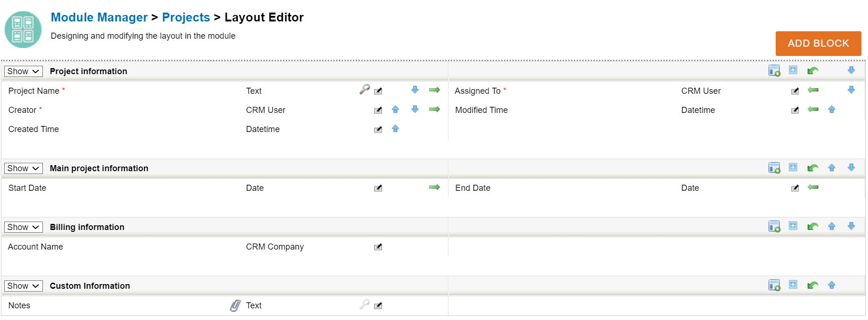Image resolution: width=868 pixels, height=320 pixels.
Task: Move Created Time field up
Action: [x=395, y=129]
